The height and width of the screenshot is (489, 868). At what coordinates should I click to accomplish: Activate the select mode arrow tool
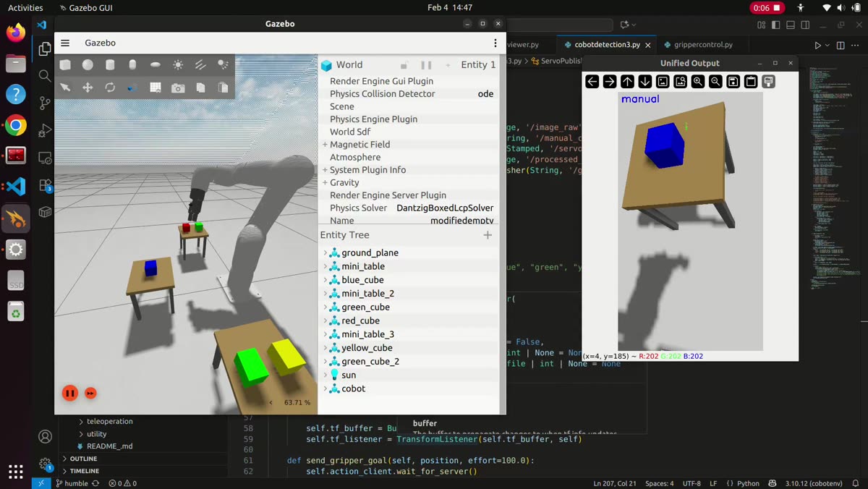tap(65, 88)
